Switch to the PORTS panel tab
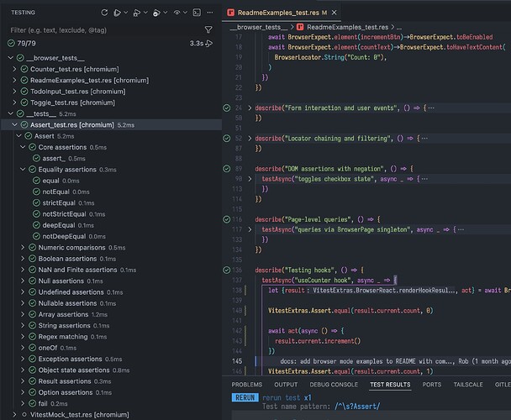The height and width of the screenshot is (420, 511). tap(432, 385)
